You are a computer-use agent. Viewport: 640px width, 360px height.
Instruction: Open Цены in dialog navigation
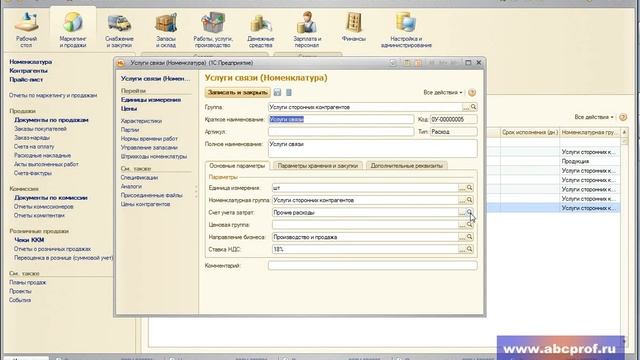point(129,109)
